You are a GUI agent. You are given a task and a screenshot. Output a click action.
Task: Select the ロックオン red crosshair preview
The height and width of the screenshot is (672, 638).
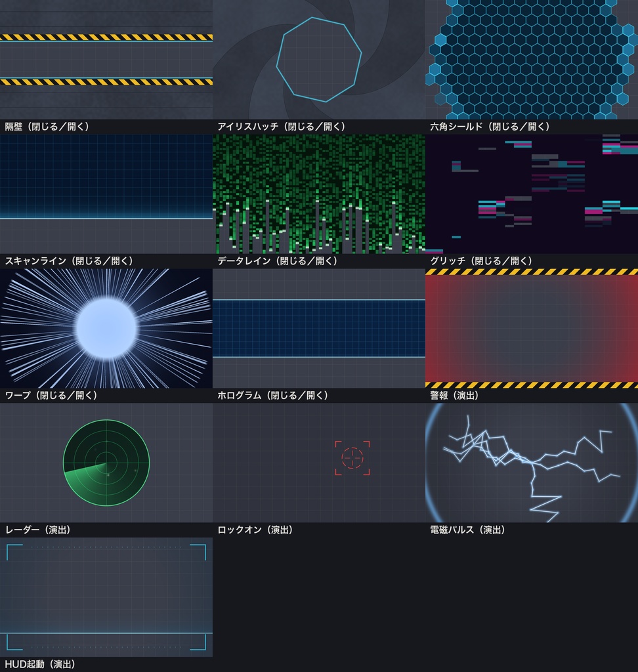[319, 463]
